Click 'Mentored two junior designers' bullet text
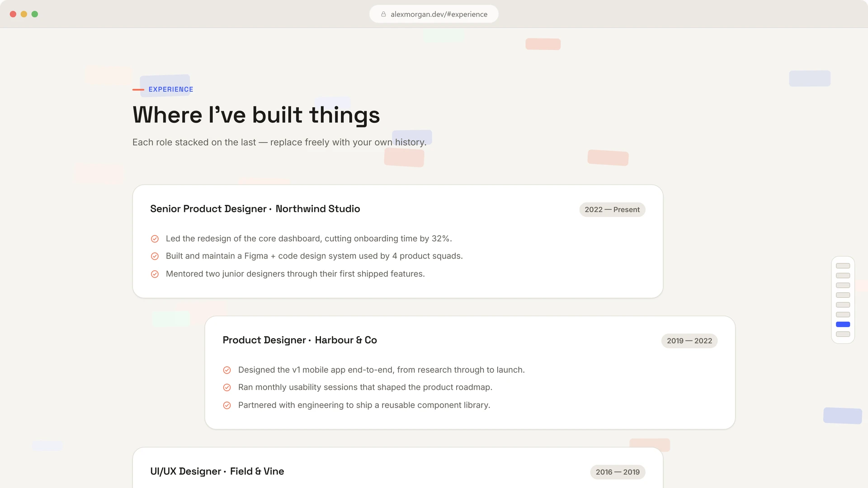This screenshot has width=868, height=488. point(295,274)
